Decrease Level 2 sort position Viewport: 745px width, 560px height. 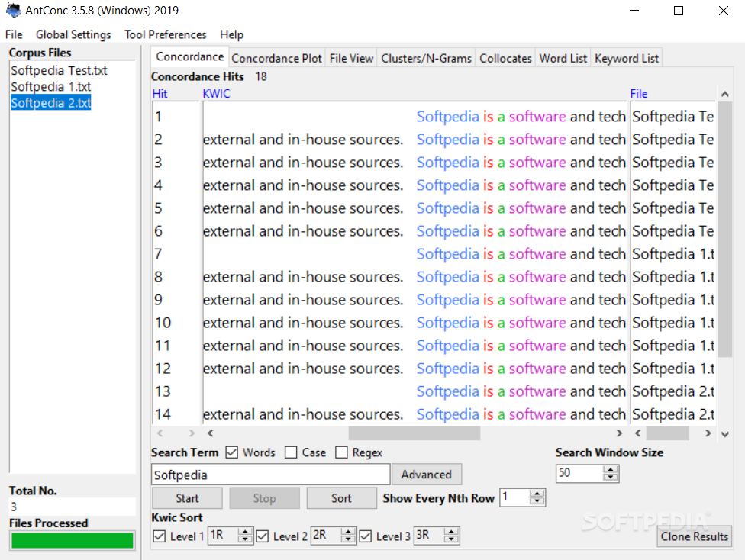pyautogui.click(x=348, y=539)
